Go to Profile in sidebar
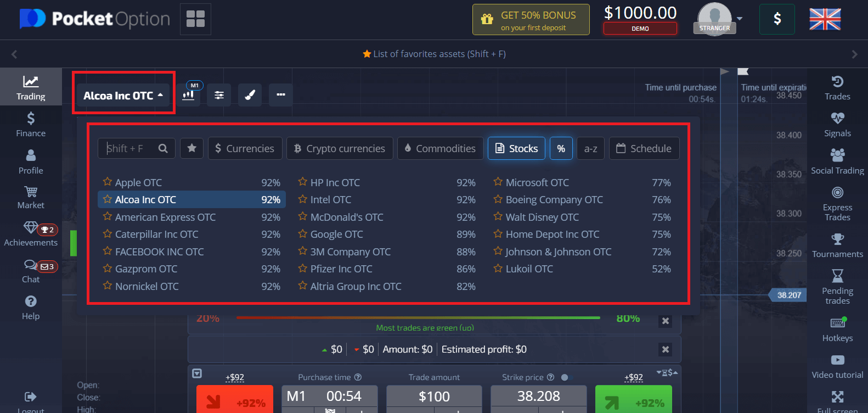The height and width of the screenshot is (413, 868). click(x=31, y=161)
